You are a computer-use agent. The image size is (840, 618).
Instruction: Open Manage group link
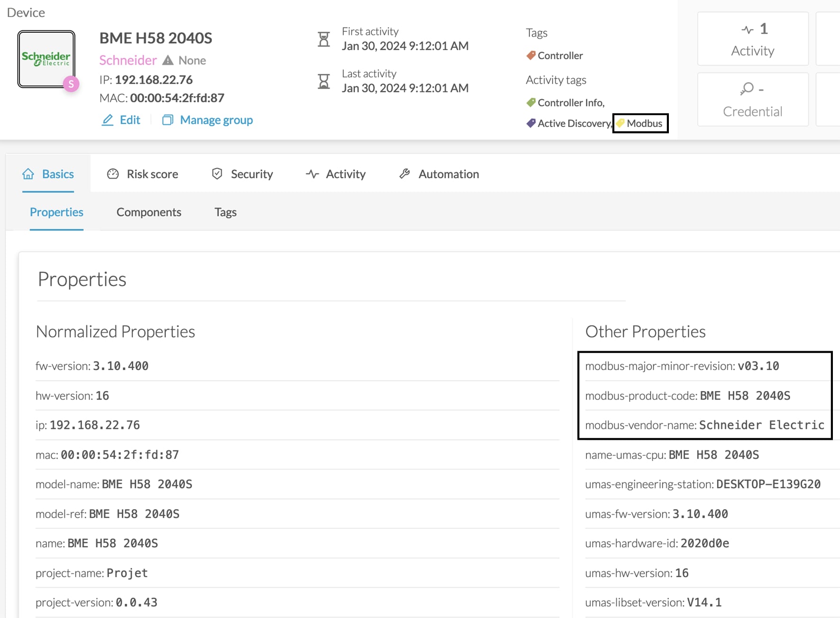[217, 120]
